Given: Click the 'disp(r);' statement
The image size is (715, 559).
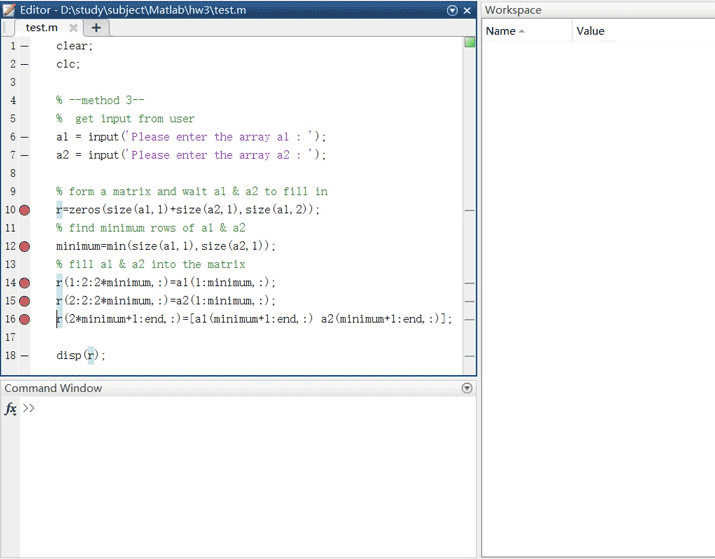Looking at the screenshot, I should point(81,355).
